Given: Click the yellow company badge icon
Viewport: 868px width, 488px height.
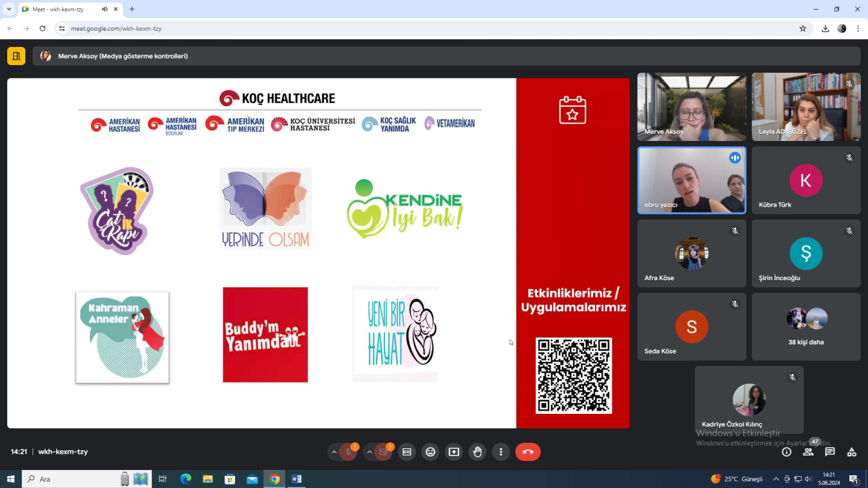Looking at the screenshot, I should [x=16, y=56].
